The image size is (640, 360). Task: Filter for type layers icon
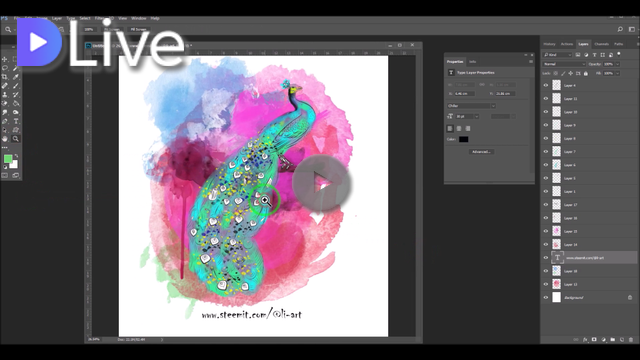coord(594,55)
